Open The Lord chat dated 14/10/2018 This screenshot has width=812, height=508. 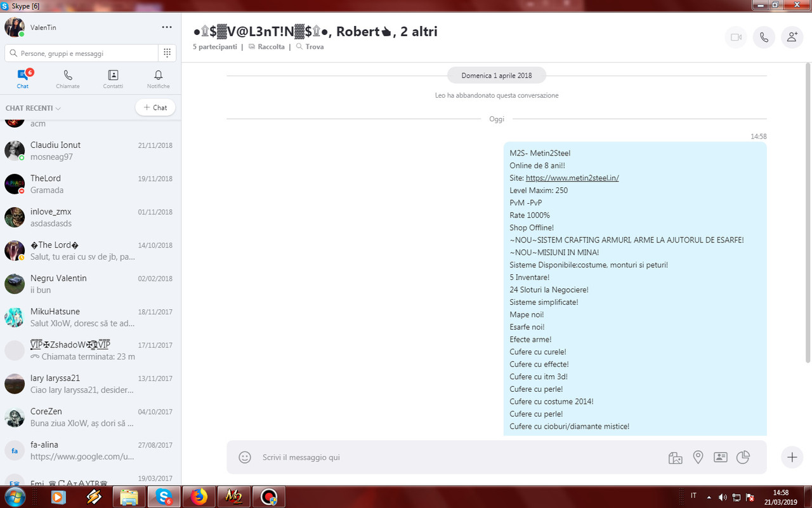click(91, 251)
